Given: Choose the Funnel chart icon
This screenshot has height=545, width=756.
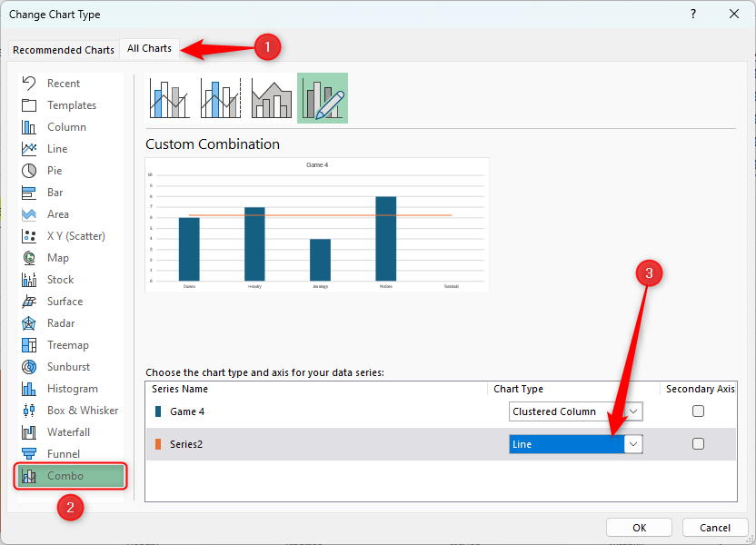Looking at the screenshot, I should pyautogui.click(x=29, y=454).
